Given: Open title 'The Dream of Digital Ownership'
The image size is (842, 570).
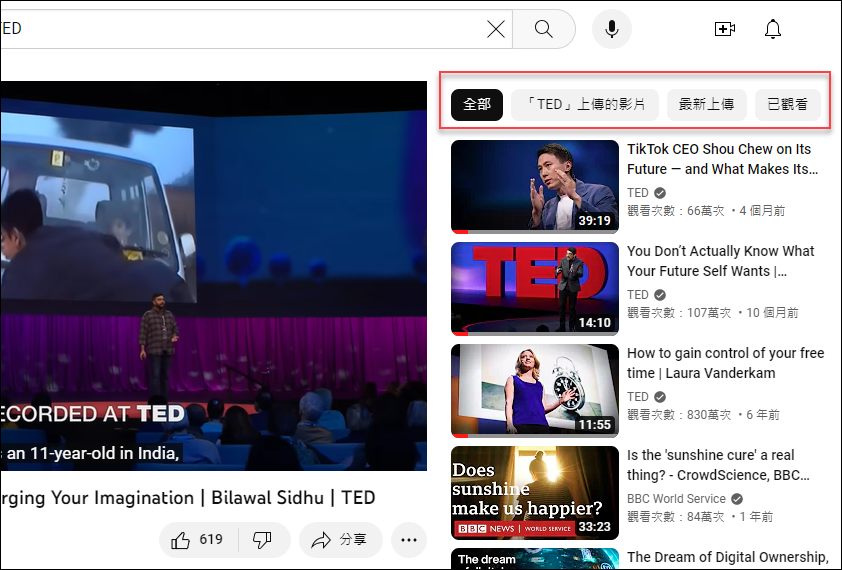Looking at the screenshot, I should pos(728,557).
